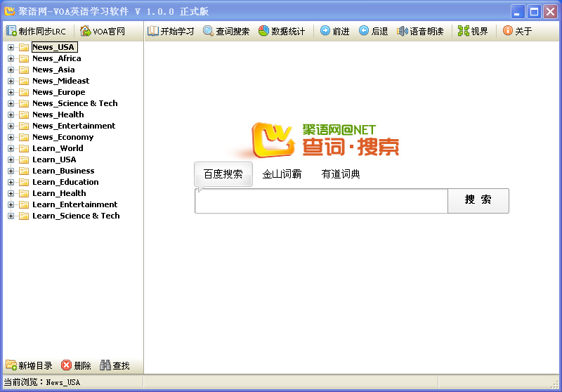Click the News_Africa folder icon

(x=24, y=58)
